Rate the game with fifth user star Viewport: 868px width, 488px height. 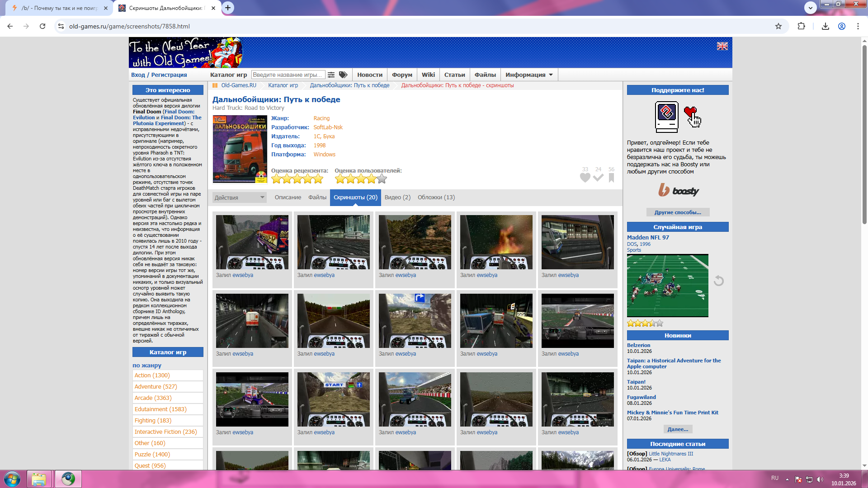[382, 179]
